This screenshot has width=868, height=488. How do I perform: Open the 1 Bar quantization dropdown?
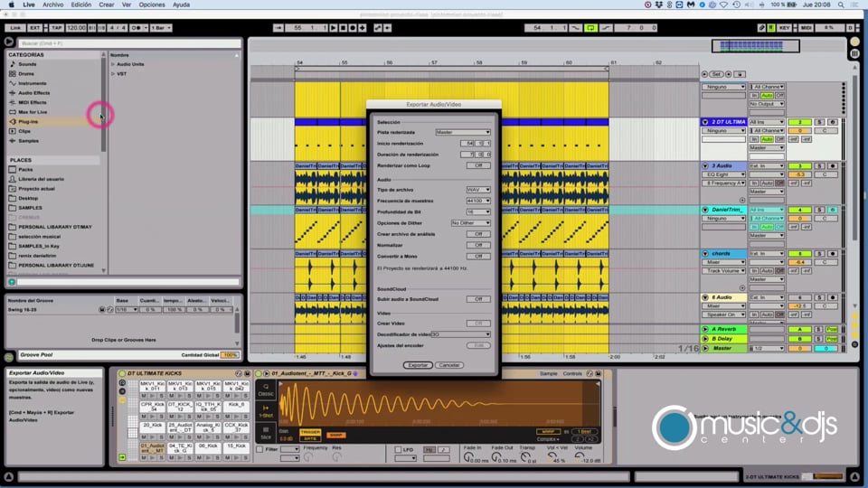click(x=161, y=28)
